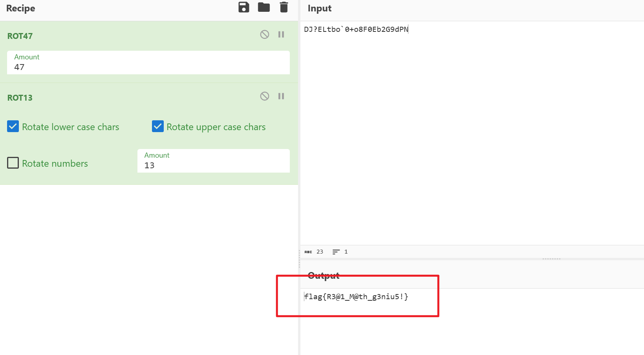644x355 pixels.
Task: Click the ROT13 operation title
Action: click(20, 98)
